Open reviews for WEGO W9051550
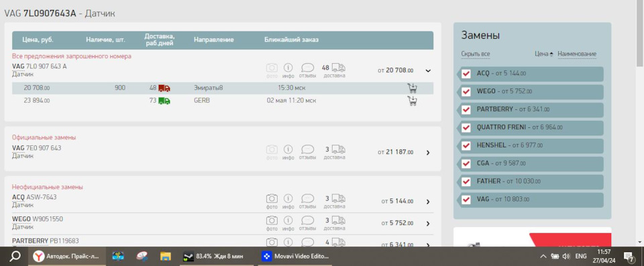Image resolution: width=644 pixels, height=266 pixels. pos(307,223)
